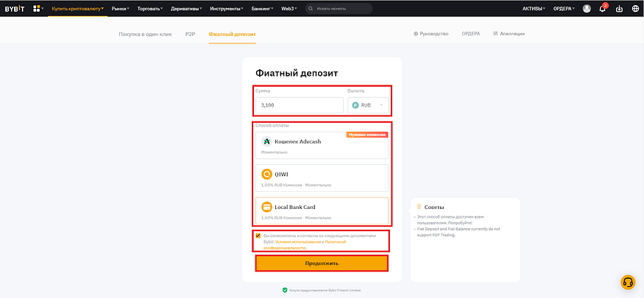The width and height of the screenshot is (644, 298).
Task: Open the Bybit logo home link
Action: point(15,9)
